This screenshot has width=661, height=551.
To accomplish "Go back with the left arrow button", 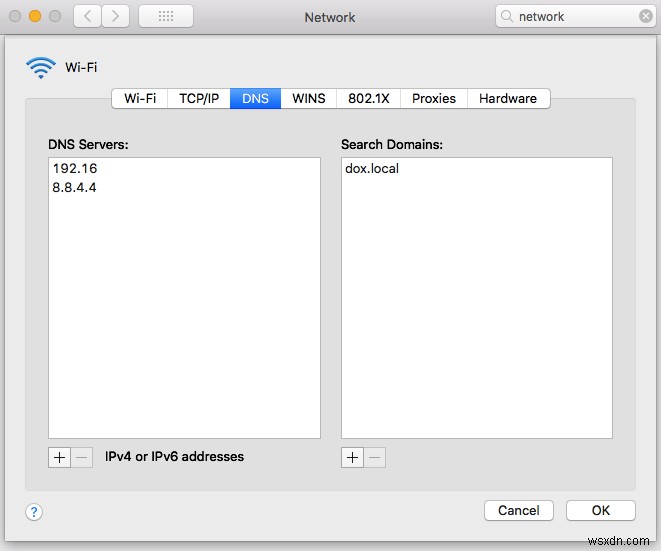I will pos(87,16).
